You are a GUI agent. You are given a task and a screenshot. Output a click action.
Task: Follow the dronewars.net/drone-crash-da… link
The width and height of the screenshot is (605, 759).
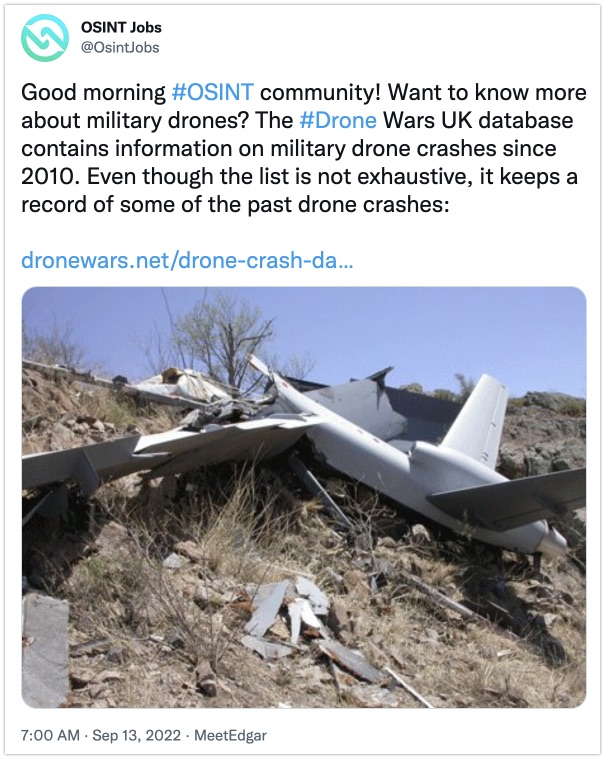tap(187, 260)
